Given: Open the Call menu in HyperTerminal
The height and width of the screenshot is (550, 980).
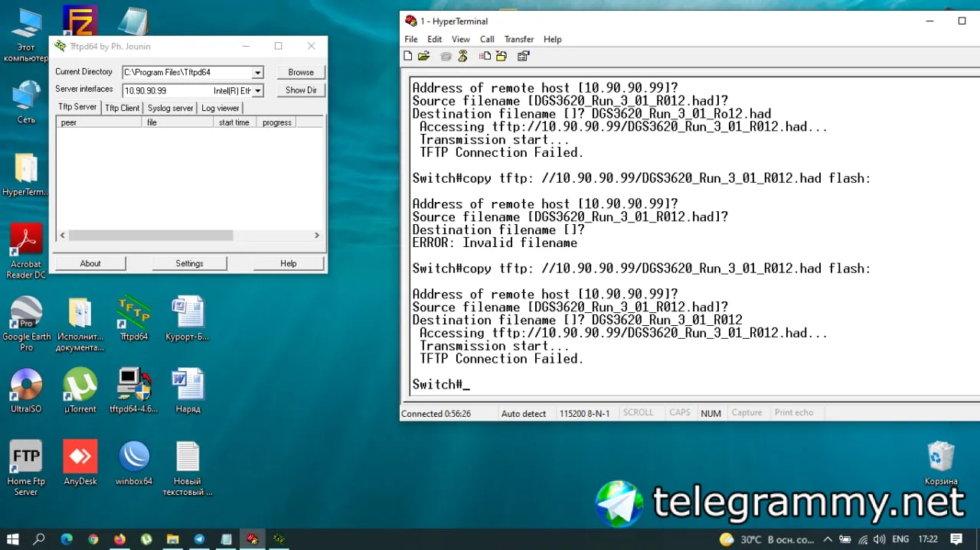Looking at the screenshot, I should [x=487, y=39].
